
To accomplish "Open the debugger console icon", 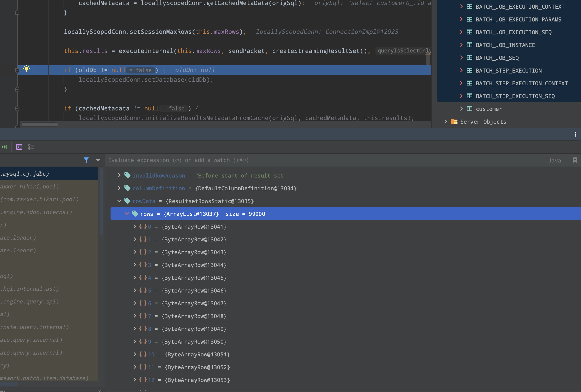I will pos(19,147).
